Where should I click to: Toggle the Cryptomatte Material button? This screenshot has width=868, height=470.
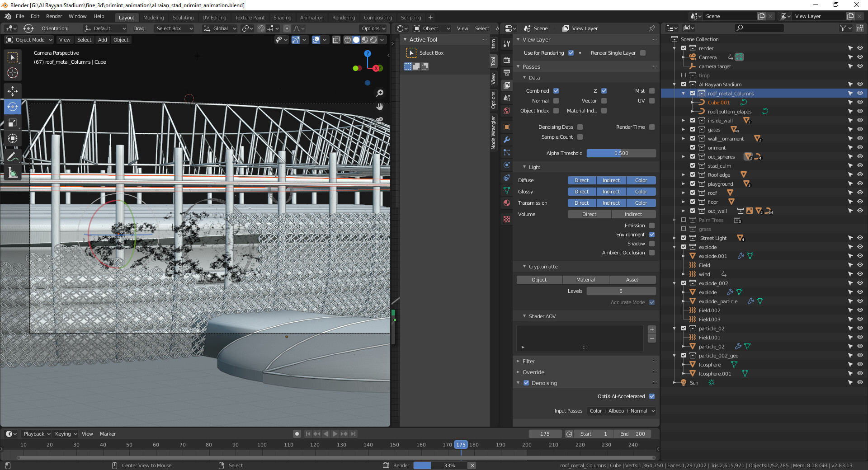click(585, 280)
